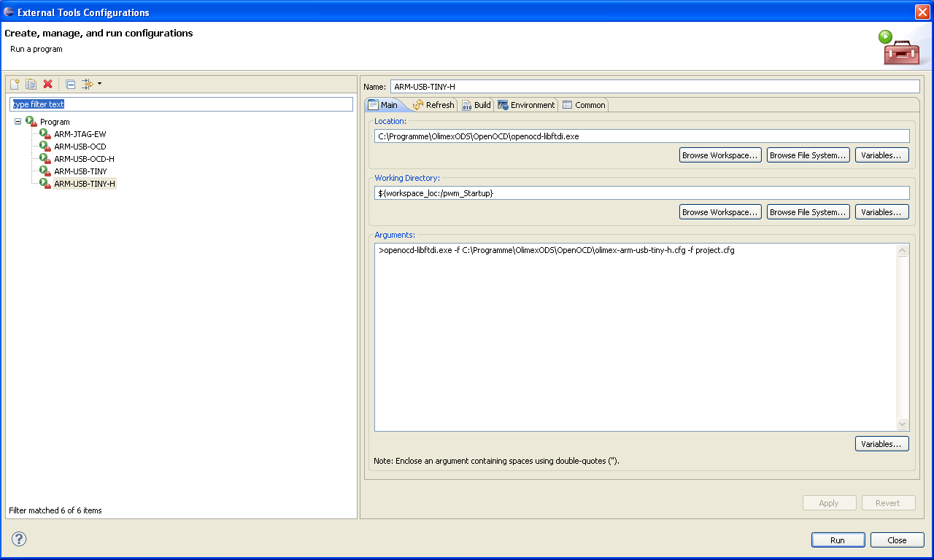Image resolution: width=934 pixels, height=560 pixels.
Task: Click 'Filter matched 6 of 6 items' text
Action: 55,510
